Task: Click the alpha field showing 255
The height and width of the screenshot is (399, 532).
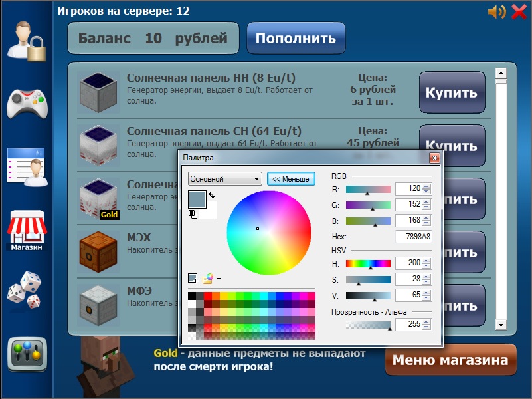Action: (x=408, y=324)
